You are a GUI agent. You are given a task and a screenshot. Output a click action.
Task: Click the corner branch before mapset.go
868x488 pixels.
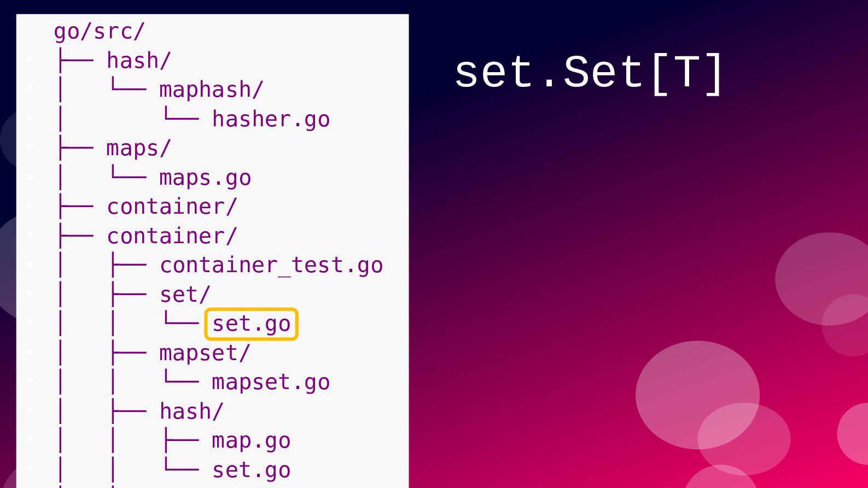coord(180,378)
